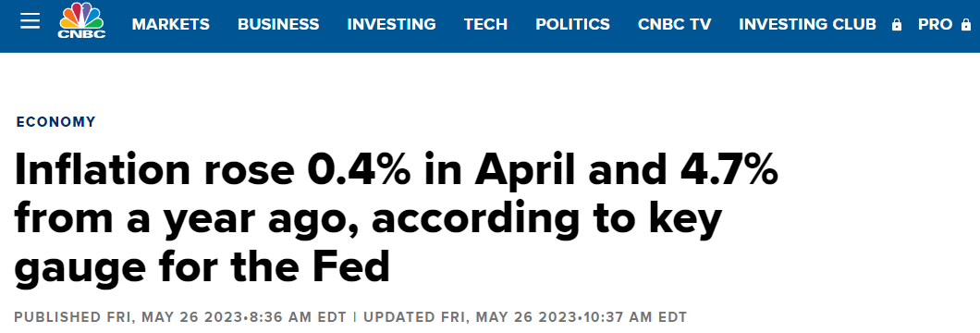The image size is (980, 333).
Task: Click the lock icon beside Investing Club
Action: coord(896,25)
